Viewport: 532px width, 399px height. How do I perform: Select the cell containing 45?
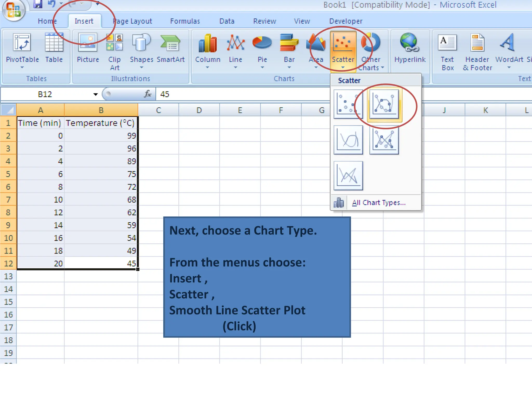click(101, 263)
